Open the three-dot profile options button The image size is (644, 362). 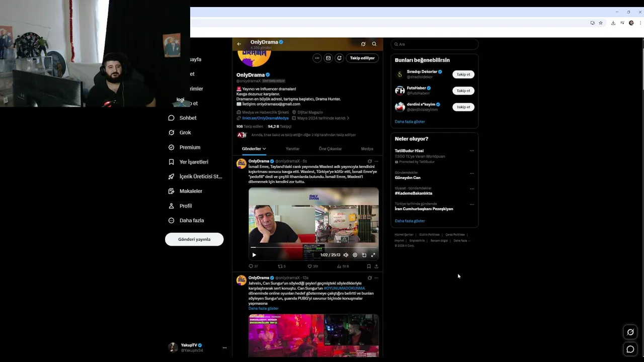pyautogui.click(x=317, y=58)
